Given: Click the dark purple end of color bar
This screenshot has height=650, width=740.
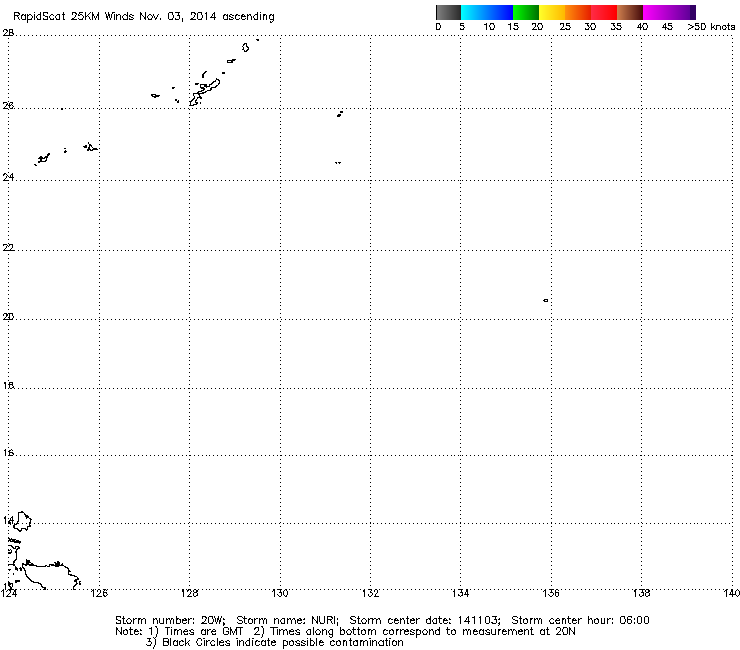Looking at the screenshot, I should [693, 12].
